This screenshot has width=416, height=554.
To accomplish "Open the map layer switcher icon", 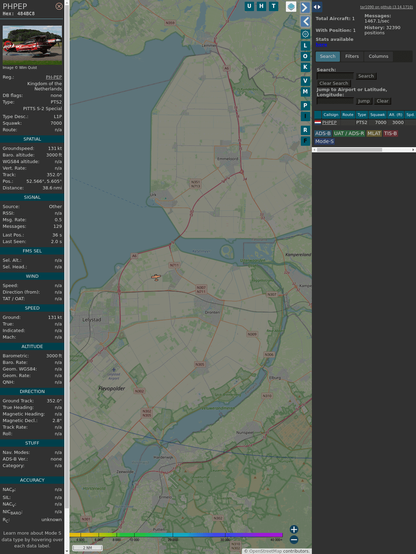I will [291, 7].
